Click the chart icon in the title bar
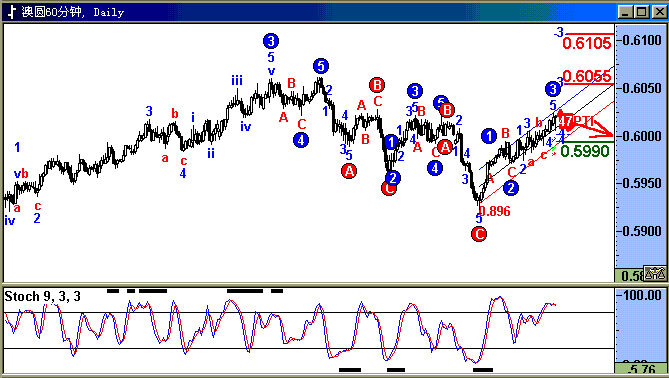The height and width of the screenshot is (378, 669). (12, 12)
